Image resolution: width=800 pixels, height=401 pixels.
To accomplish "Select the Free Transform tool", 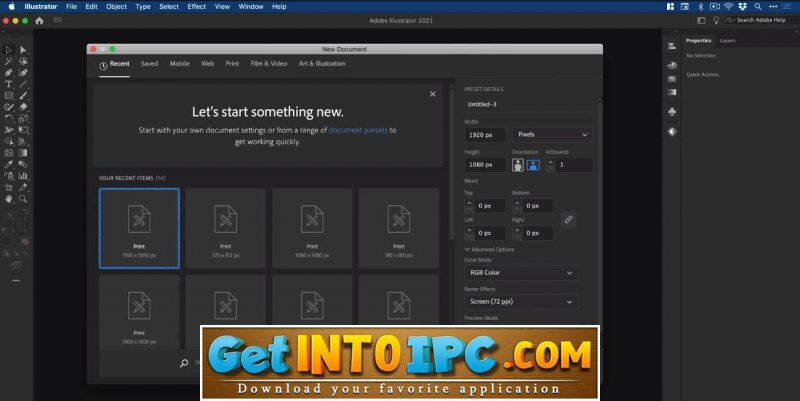I will point(23,130).
